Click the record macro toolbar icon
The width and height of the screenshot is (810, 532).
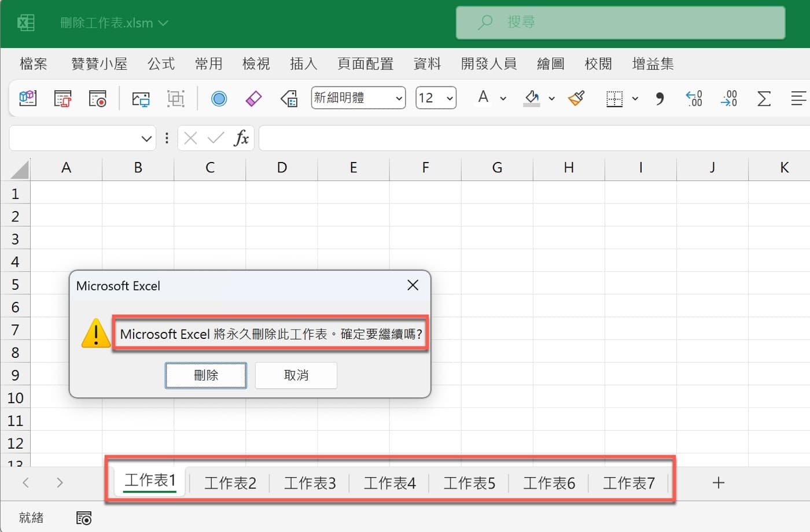click(x=97, y=98)
